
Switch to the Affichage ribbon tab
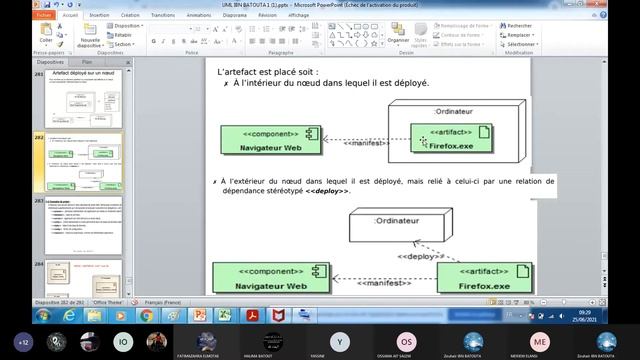[x=299, y=15]
